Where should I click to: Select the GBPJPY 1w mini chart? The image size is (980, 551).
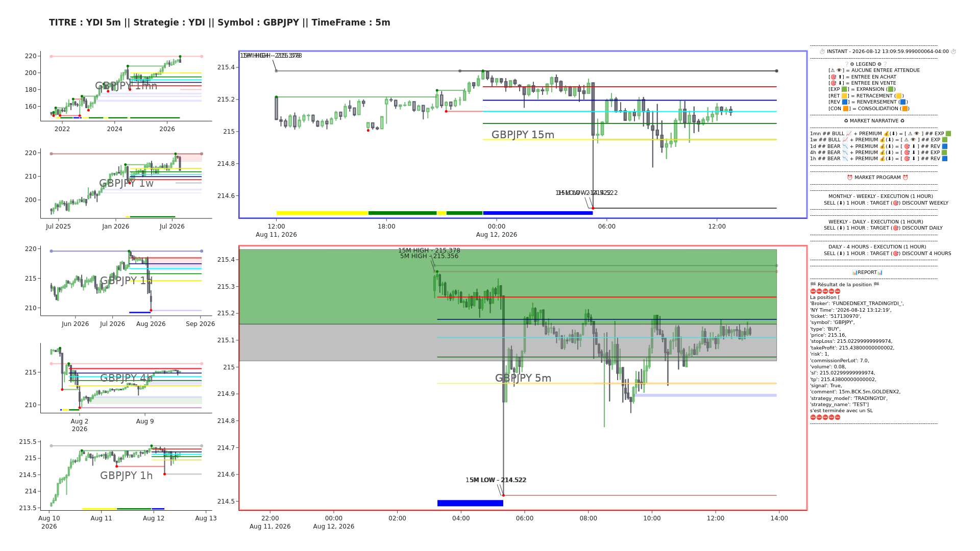click(126, 183)
